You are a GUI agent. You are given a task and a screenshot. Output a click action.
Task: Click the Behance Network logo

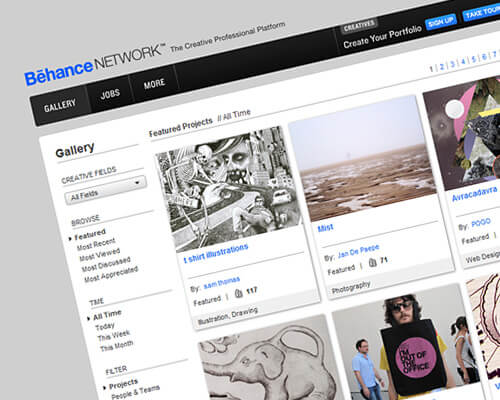point(94,64)
